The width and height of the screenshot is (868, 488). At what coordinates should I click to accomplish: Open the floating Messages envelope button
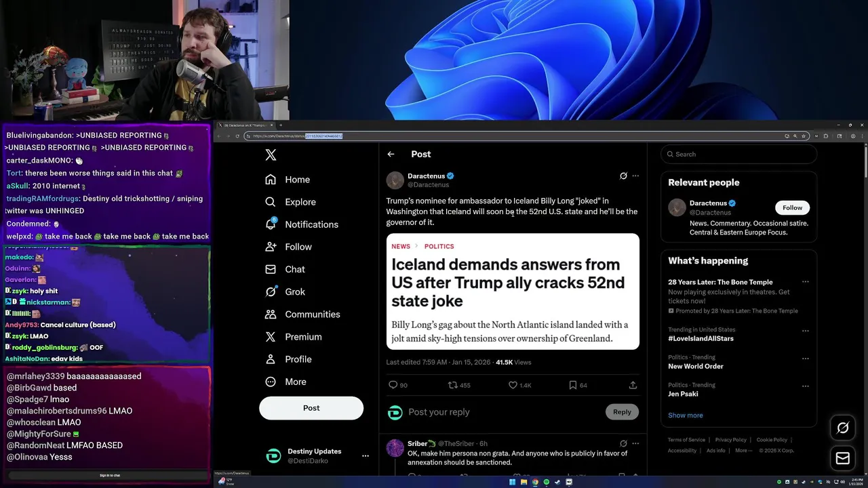(x=843, y=459)
